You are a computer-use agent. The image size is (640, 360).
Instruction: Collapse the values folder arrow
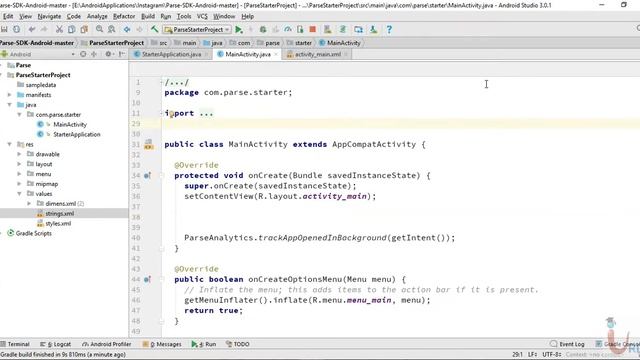pyautogui.click(x=19, y=193)
